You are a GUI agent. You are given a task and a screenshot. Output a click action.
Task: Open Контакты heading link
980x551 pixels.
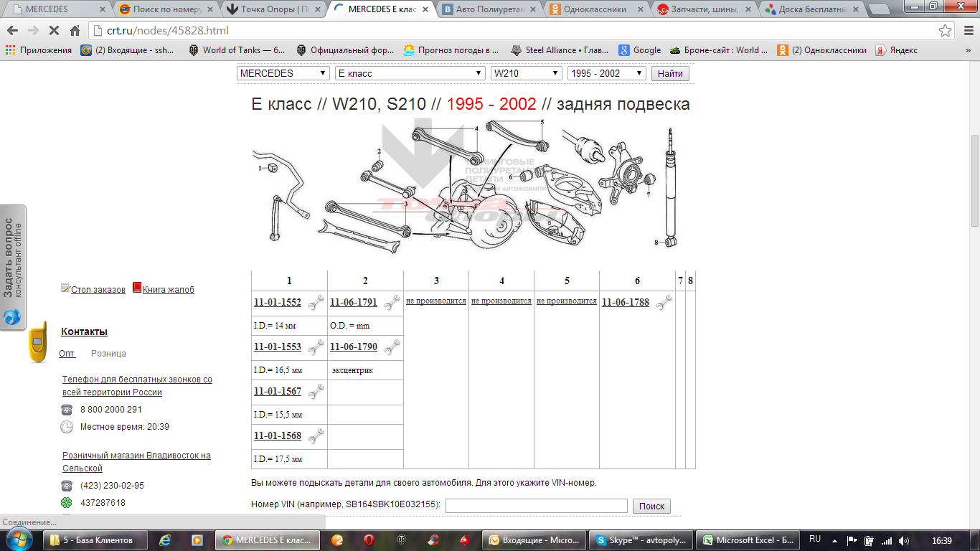(x=84, y=331)
